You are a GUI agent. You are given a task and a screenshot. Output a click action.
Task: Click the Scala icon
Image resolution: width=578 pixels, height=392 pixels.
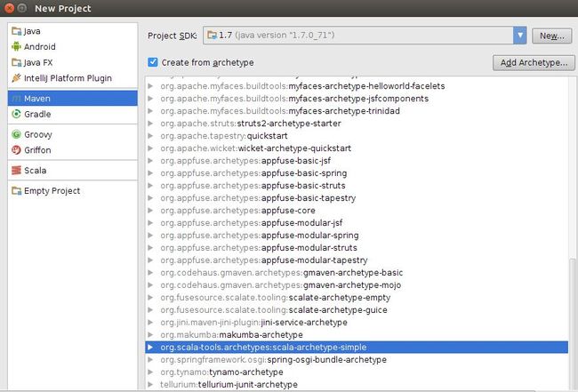16,170
